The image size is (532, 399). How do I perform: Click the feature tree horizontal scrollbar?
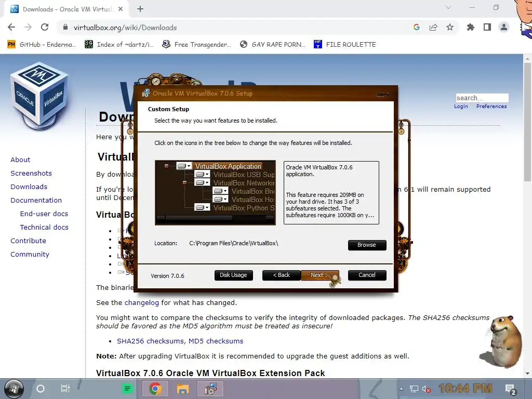click(x=215, y=218)
